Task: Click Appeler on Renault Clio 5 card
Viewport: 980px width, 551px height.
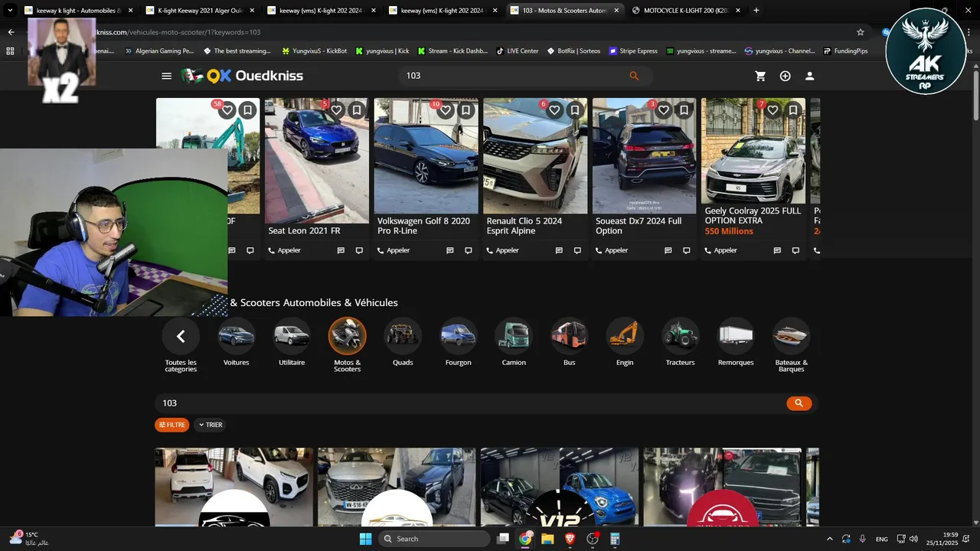Action: (503, 250)
